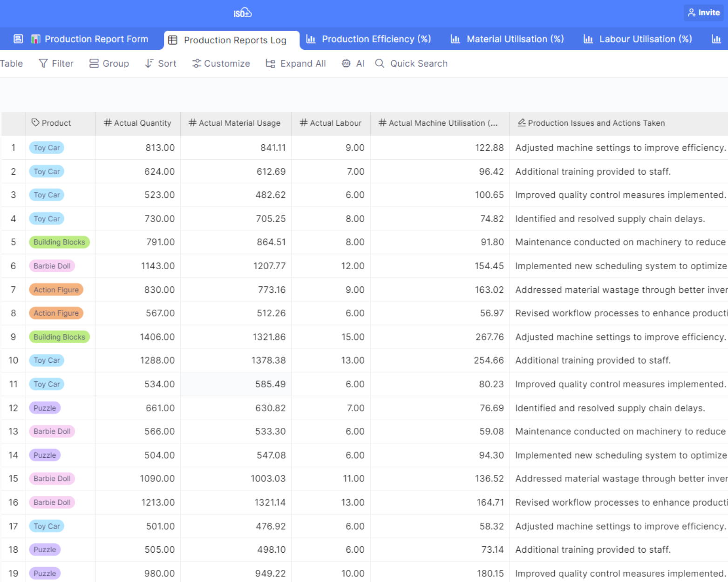The height and width of the screenshot is (582, 728).
Task: Select the machine utilisation cell 163.02
Action: click(440, 290)
